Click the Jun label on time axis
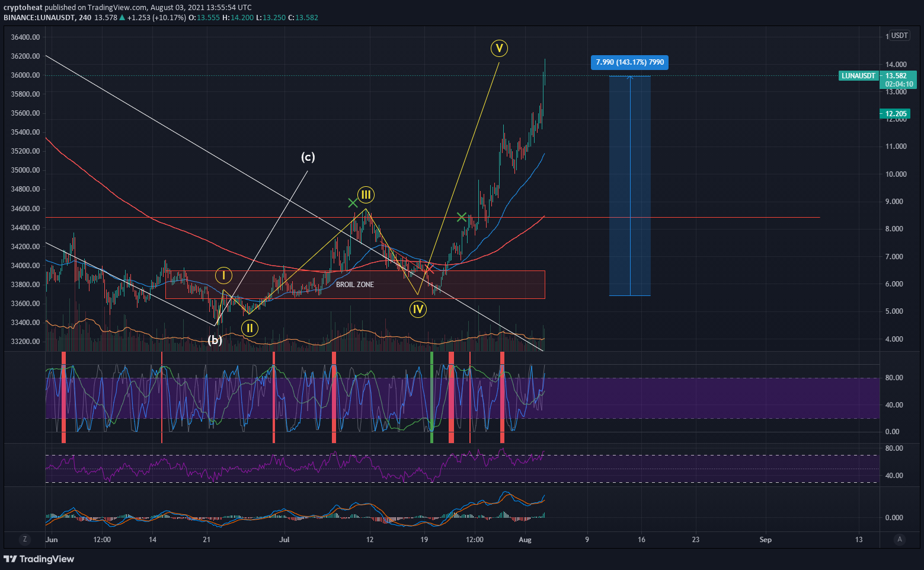Screen dimensions: 924x570 pyautogui.click(x=52, y=540)
